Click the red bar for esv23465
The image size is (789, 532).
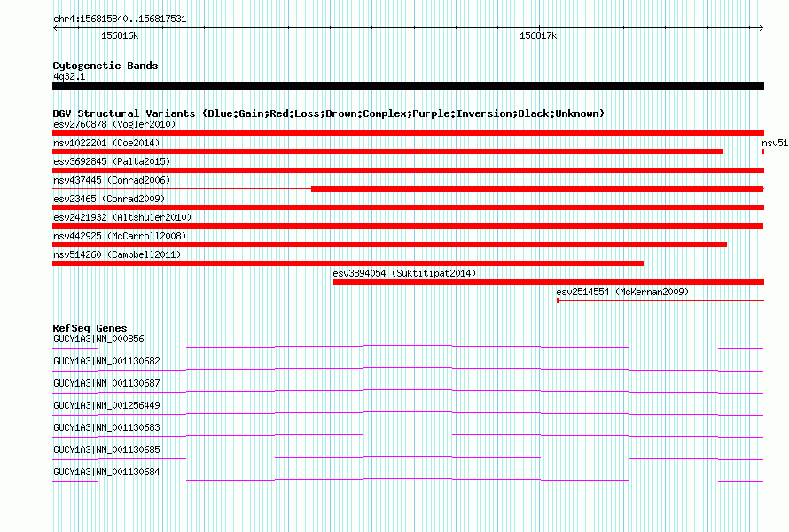[408, 207]
